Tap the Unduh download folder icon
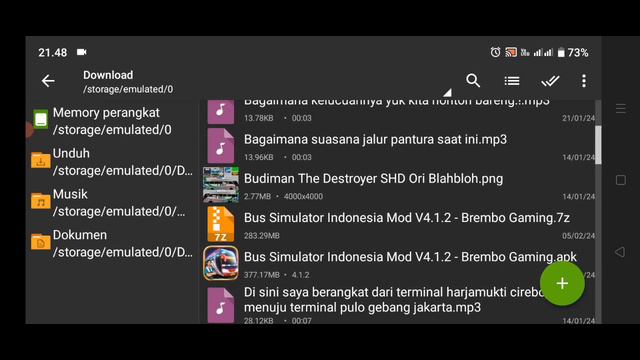 point(40,160)
